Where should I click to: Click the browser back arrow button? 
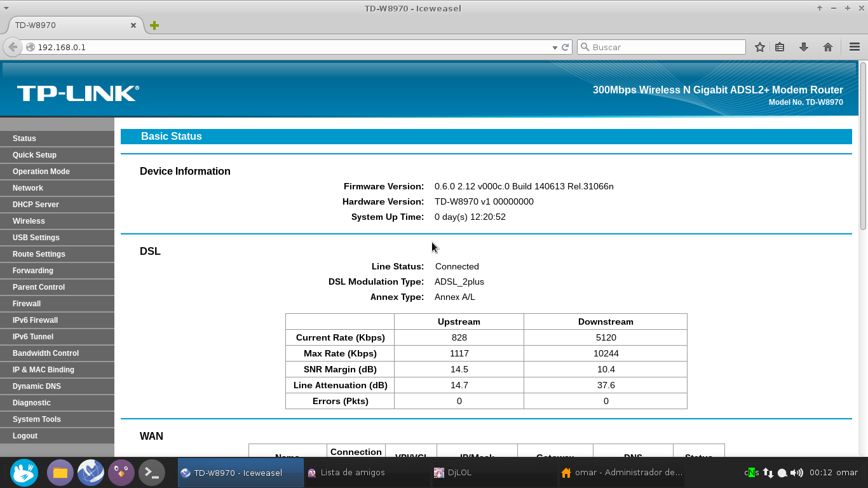point(13,47)
